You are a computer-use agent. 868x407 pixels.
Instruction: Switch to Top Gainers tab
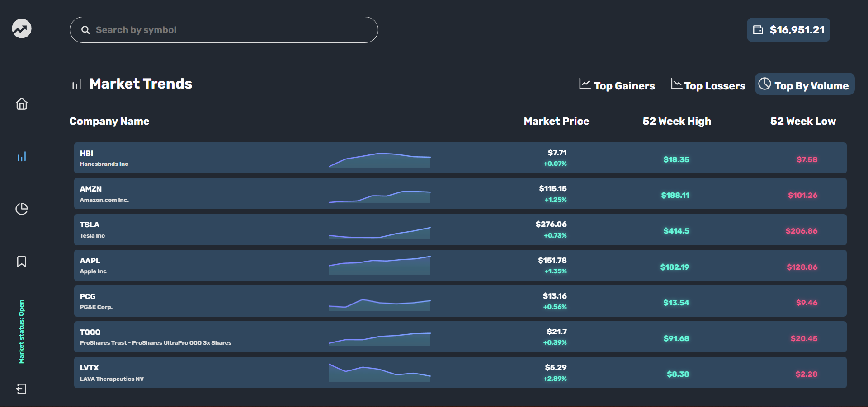[x=617, y=85]
